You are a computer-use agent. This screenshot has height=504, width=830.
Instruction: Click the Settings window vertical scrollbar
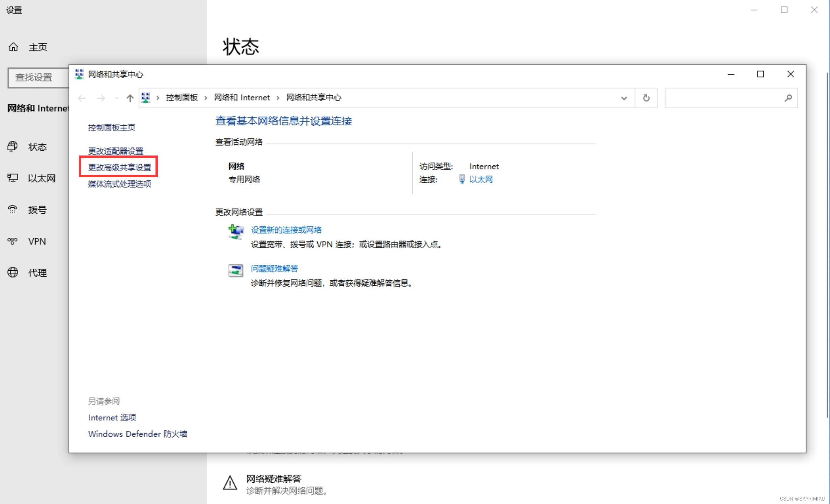coord(827,245)
